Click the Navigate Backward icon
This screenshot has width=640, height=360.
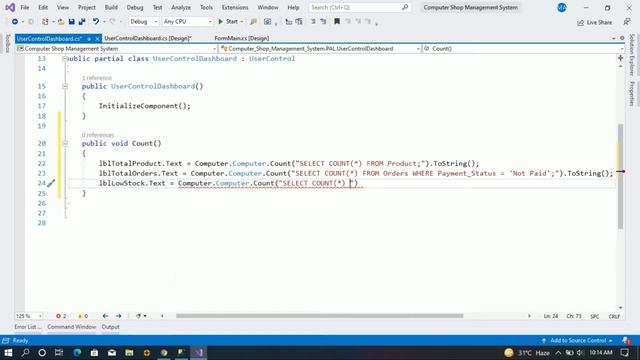point(15,22)
